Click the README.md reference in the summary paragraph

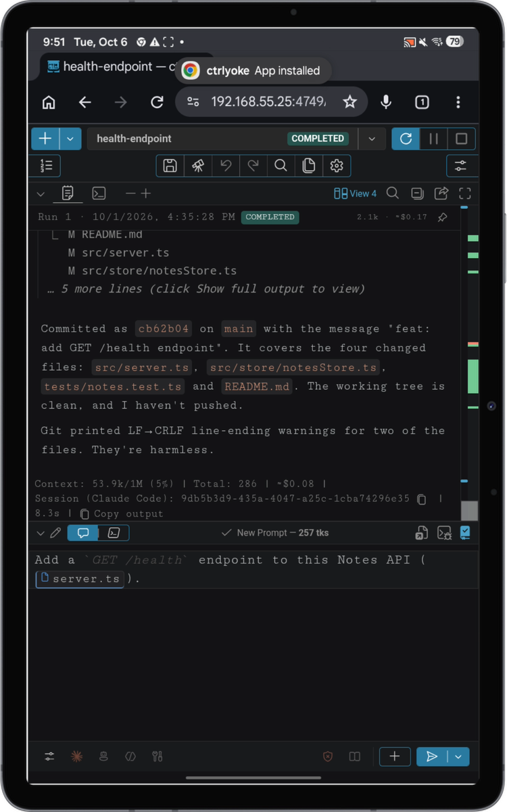[256, 386]
